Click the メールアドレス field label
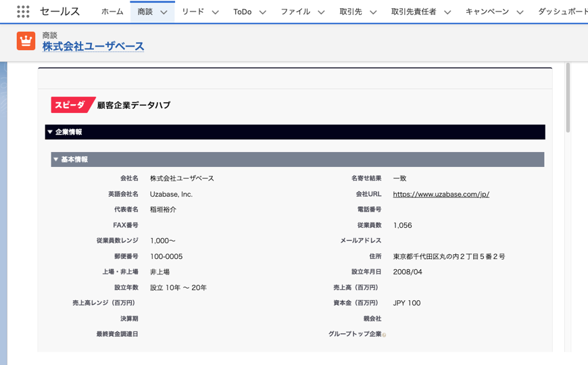The width and height of the screenshot is (588, 365). (x=361, y=241)
